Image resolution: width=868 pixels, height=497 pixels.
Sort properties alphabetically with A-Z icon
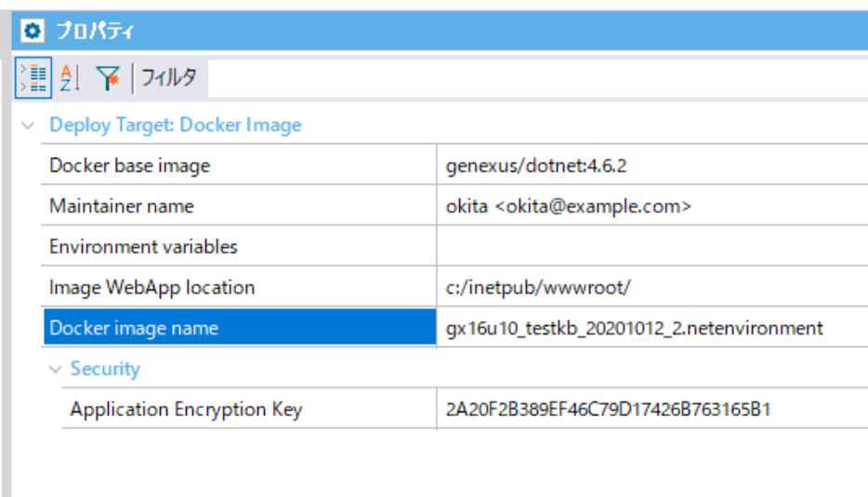tap(71, 77)
